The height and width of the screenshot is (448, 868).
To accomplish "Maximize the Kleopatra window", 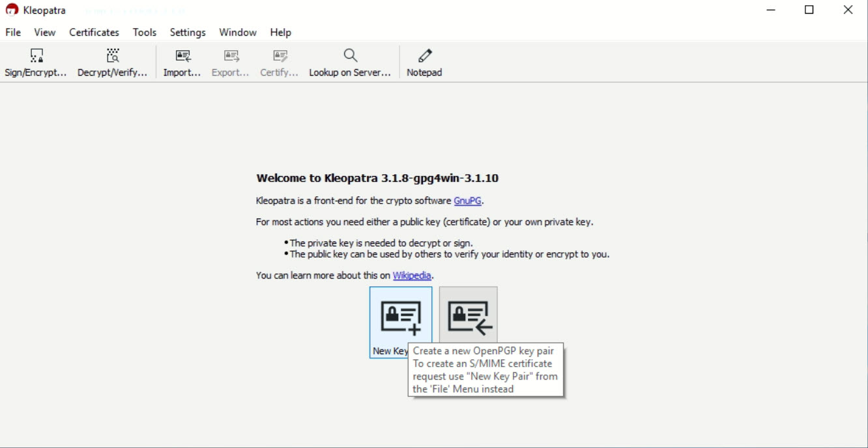I will [x=809, y=10].
